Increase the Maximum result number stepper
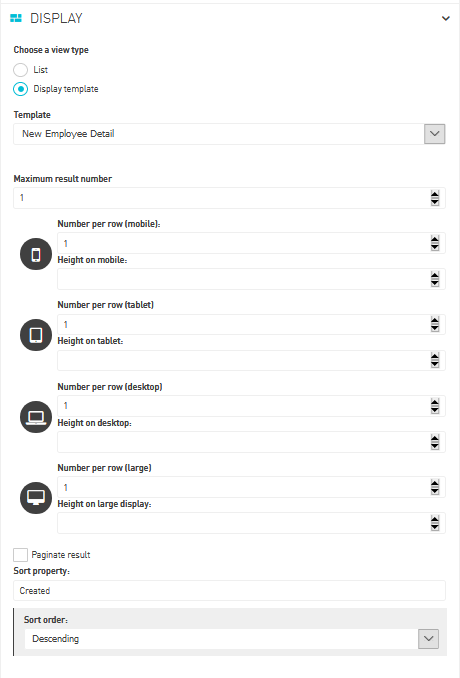460x678 pixels. tap(435, 195)
